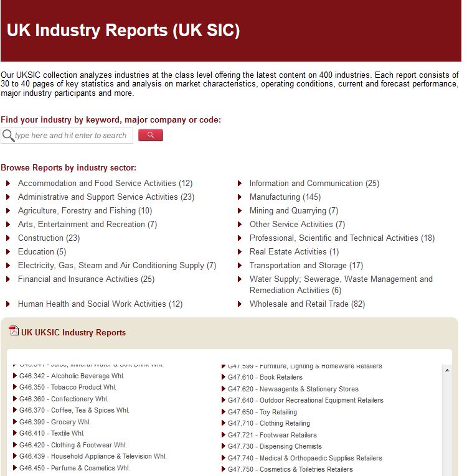Expand the Wholesale and Retail Trade arrow
This screenshot has height=476, width=467.
[x=240, y=304]
